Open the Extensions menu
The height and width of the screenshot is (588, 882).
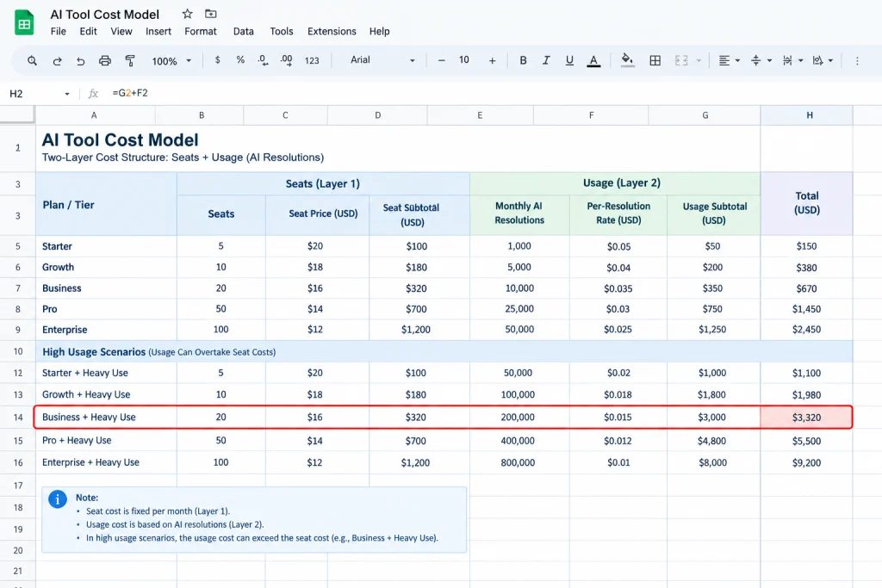tap(332, 32)
